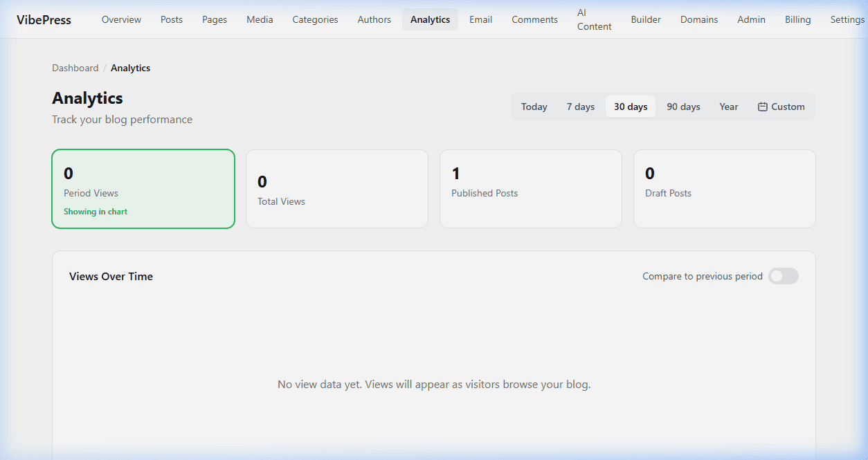
Task: Navigate to AI Content
Action: 594,19
